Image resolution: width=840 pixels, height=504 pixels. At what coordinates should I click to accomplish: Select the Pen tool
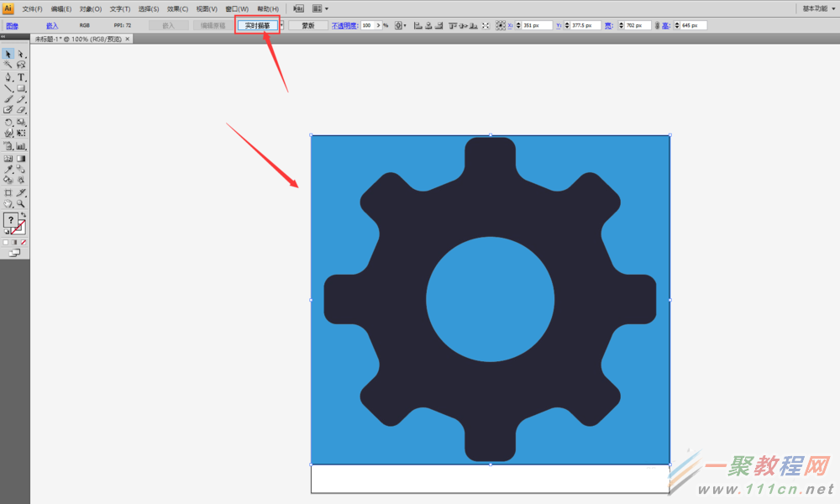pyautogui.click(x=8, y=77)
